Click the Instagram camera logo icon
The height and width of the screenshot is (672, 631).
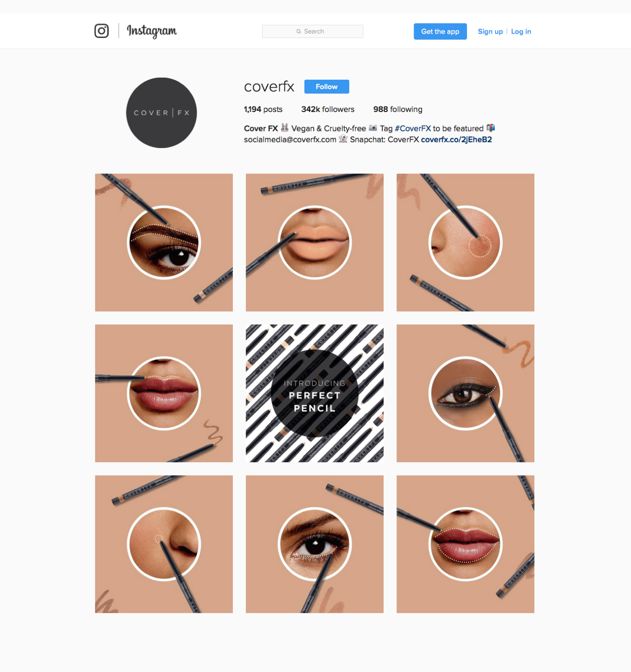[x=101, y=31]
